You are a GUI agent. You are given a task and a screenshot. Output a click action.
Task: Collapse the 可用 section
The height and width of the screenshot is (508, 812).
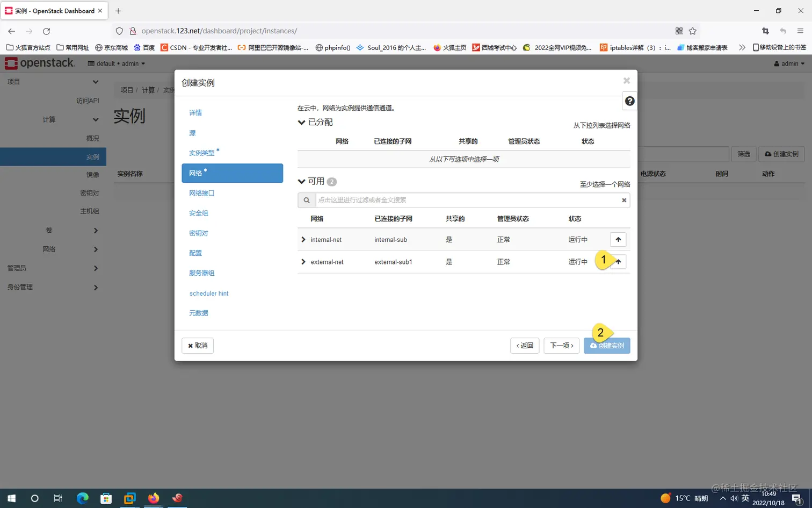point(302,182)
